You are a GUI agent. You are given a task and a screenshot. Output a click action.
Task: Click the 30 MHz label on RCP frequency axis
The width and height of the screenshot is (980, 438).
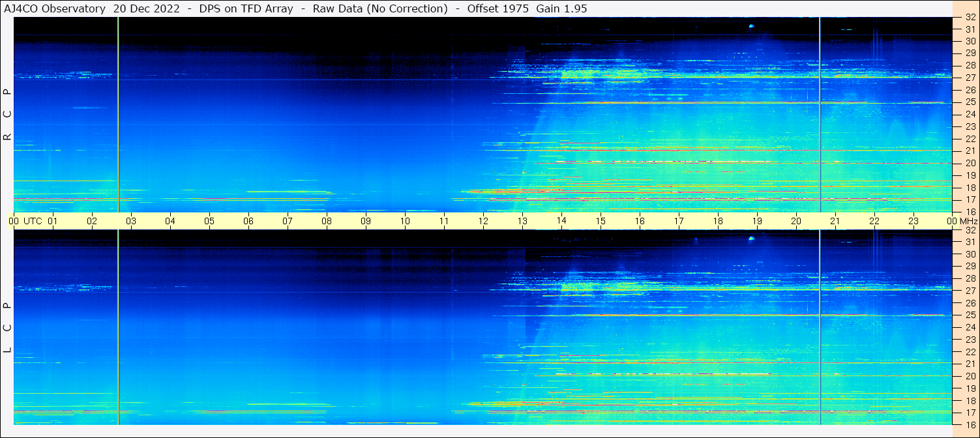(970, 41)
